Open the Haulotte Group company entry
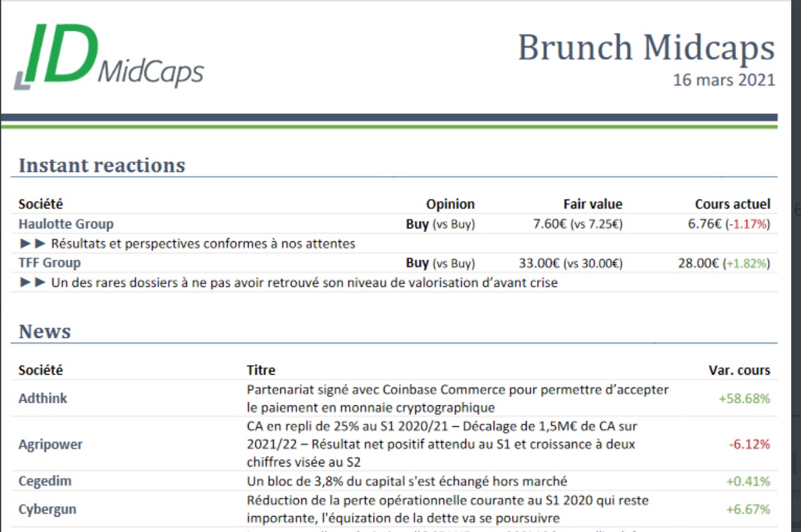Screen dimensions: 801x532 tap(66, 224)
